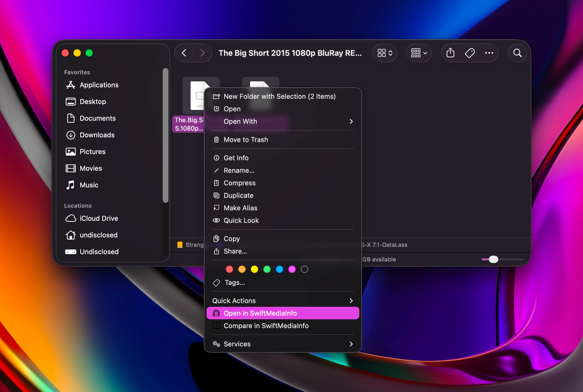The width and height of the screenshot is (583, 392).
Task: Open the icon view switcher
Action: pyautogui.click(x=385, y=53)
